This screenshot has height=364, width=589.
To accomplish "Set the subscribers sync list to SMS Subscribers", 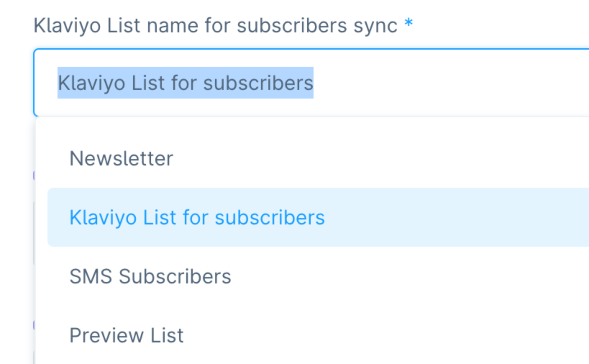I will point(150,277).
